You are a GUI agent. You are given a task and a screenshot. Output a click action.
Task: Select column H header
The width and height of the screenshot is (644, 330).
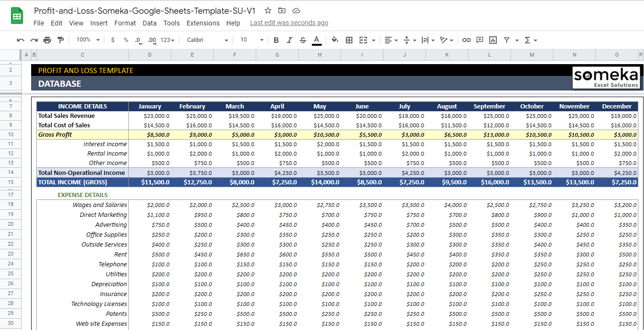point(320,55)
